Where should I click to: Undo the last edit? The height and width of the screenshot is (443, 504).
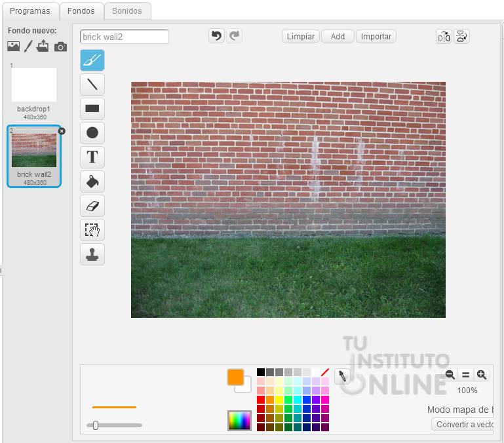point(217,35)
